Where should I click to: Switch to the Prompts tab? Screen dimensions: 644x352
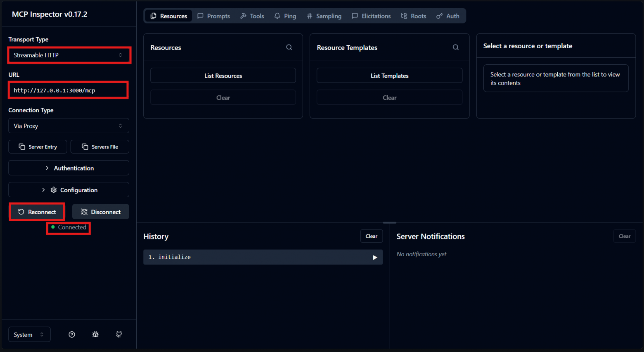coord(214,16)
